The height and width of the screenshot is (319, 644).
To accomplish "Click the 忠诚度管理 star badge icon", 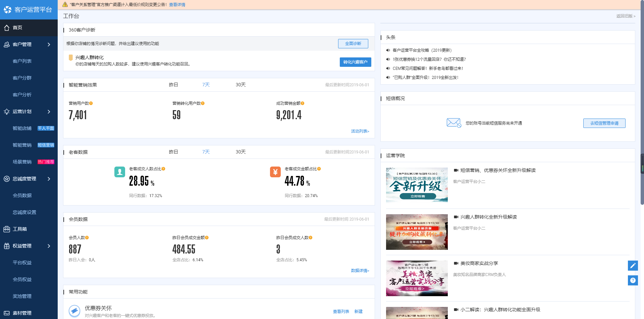I will click(7, 179).
